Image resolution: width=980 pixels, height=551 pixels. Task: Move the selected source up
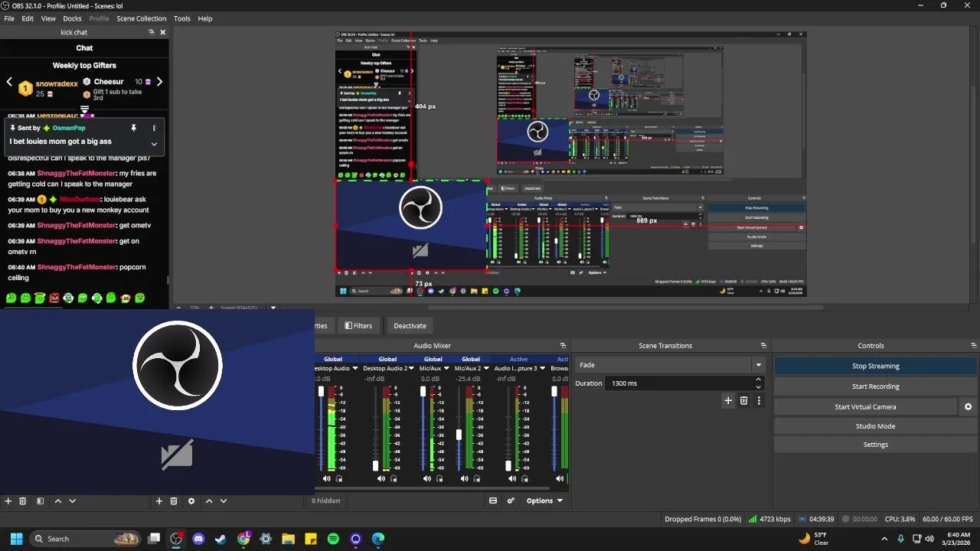(209, 501)
